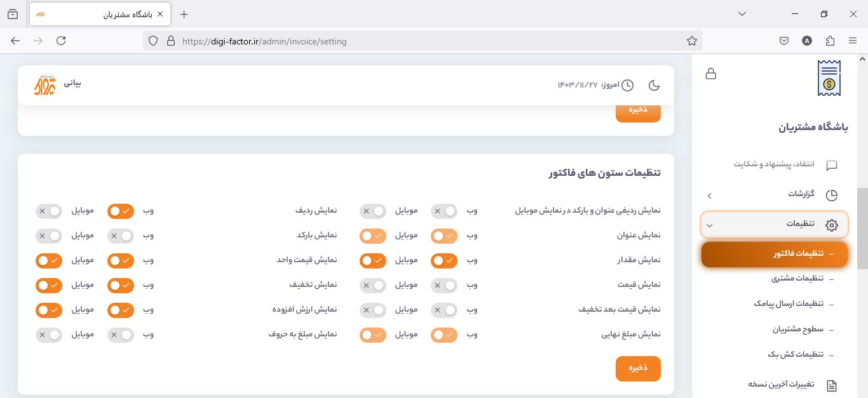Toggle mobile switch for نمایش مبلغ نهایی
868x398 pixels.
[373, 335]
